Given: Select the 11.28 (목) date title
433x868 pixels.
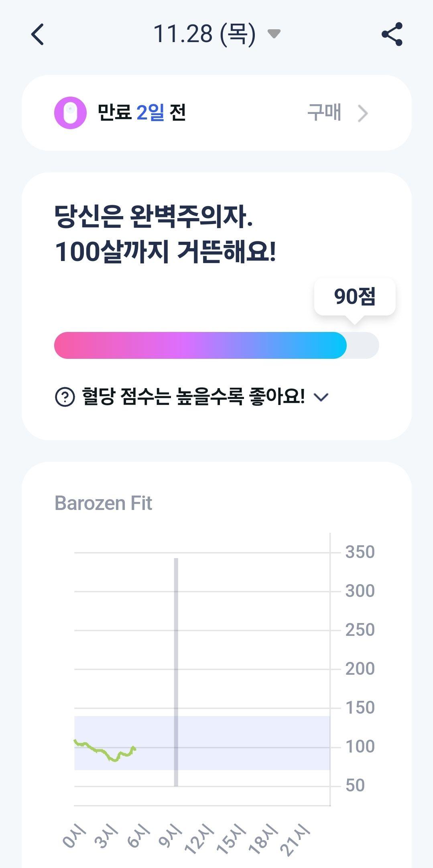Looking at the screenshot, I should pyautogui.click(x=204, y=34).
